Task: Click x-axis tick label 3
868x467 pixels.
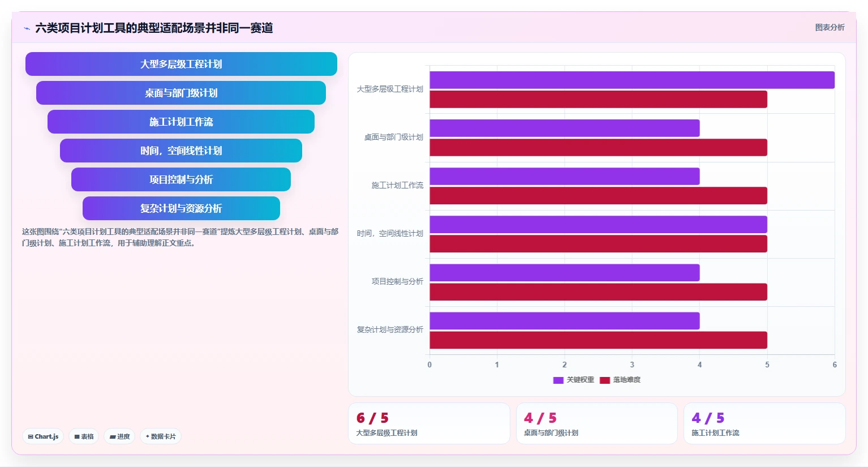Action: pos(632,365)
